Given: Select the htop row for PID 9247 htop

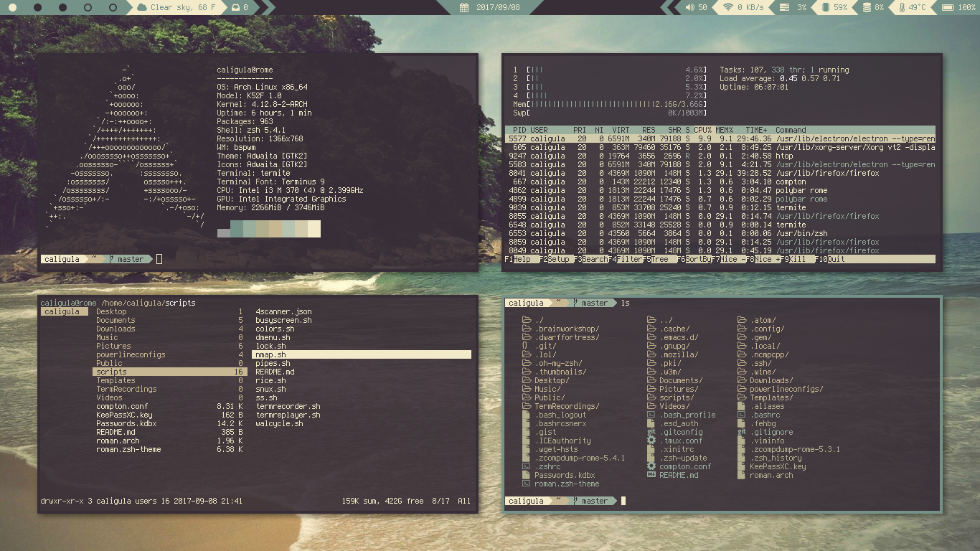Looking at the screenshot, I should pyautogui.click(x=720, y=156).
